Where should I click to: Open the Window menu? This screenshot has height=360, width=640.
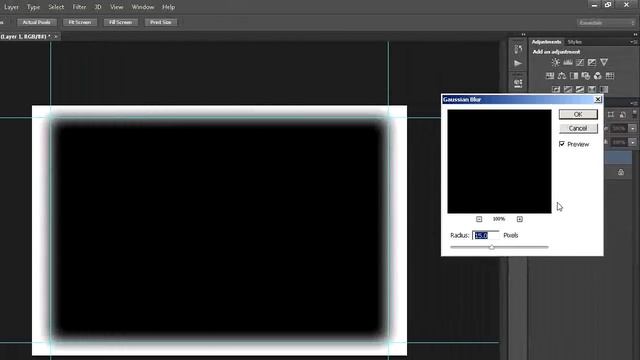pyautogui.click(x=143, y=7)
